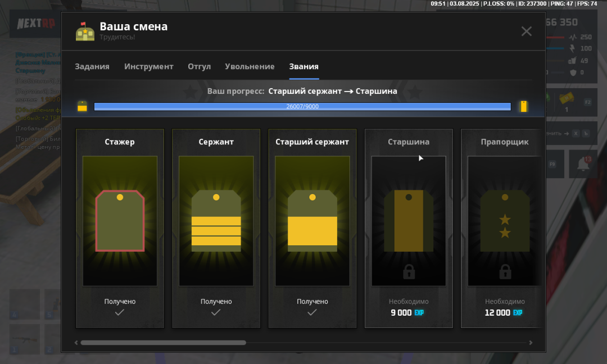
Task: Click the top status line with ping and FPS
Action: point(514,3)
